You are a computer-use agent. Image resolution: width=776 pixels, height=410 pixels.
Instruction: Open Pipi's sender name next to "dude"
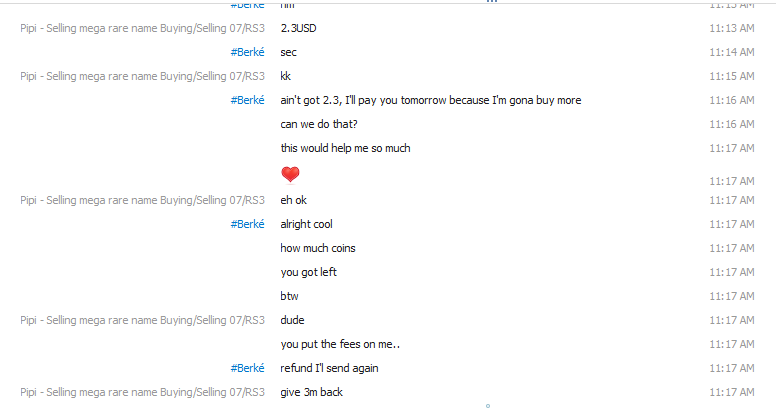pos(142,320)
